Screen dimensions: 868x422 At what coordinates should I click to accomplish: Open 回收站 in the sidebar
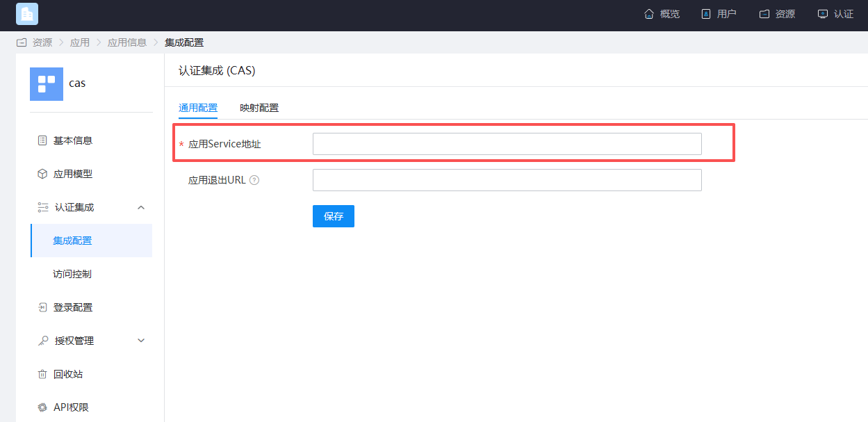(x=91, y=374)
